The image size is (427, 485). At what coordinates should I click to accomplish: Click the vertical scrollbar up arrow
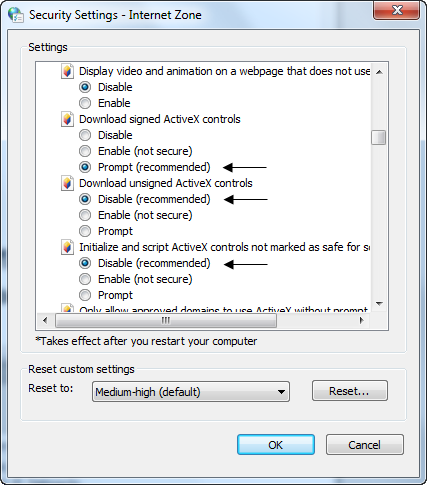click(379, 72)
